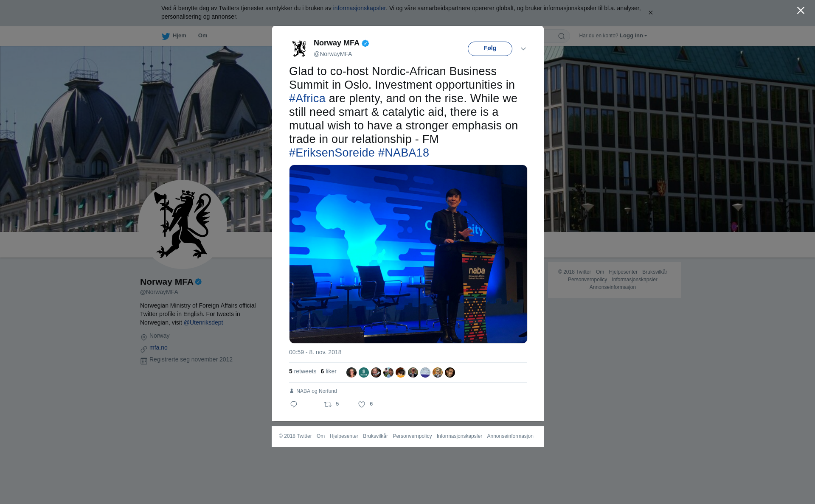The width and height of the screenshot is (815, 504).
Task: Click Norway MFA lion avatar in tweet header
Action: [x=299, y=48]
